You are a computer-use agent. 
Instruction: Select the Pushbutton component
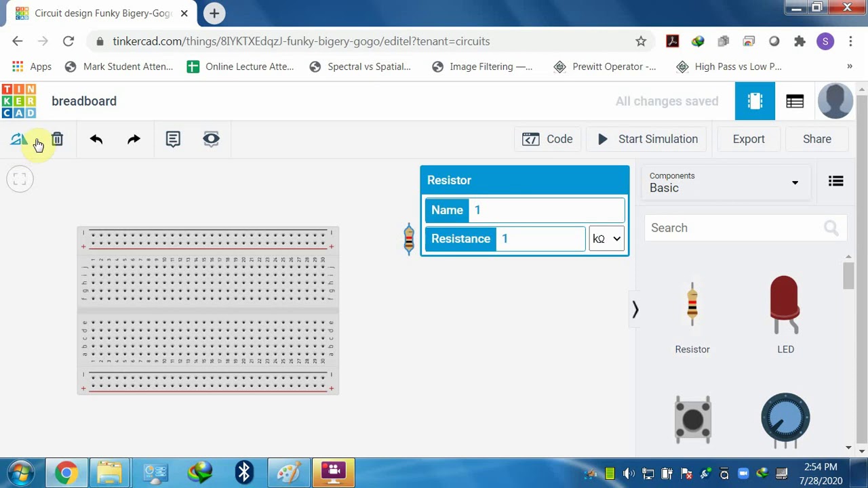coord(692,420)
